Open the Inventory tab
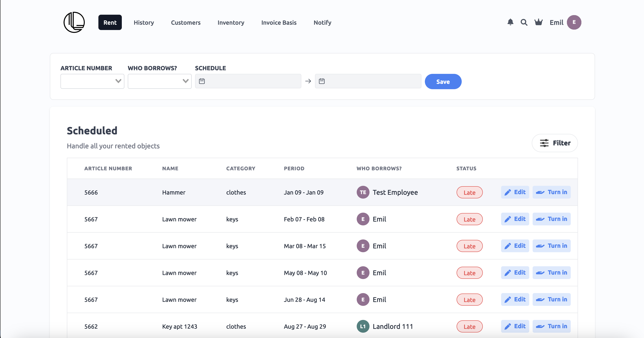The height and width of the screenshot is (338, 644). pos(231,23)
